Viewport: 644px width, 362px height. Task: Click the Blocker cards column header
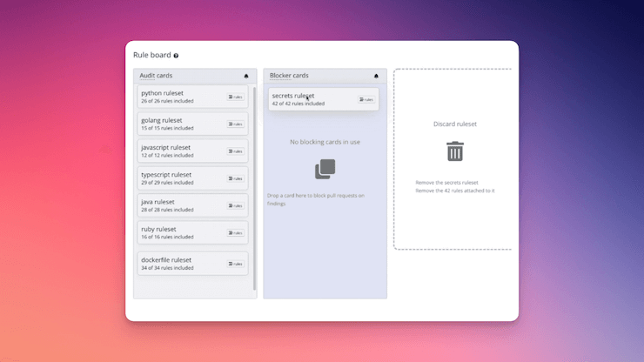pos(289,76)
